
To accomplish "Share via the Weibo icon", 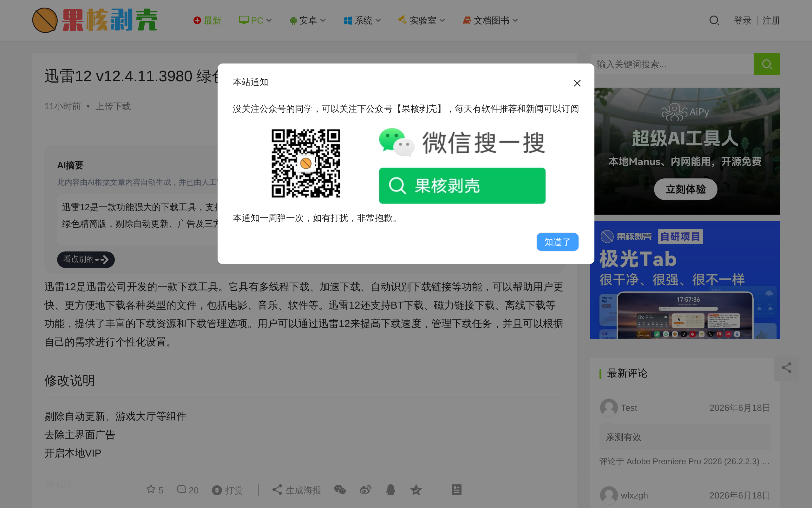I will pos(365,490).
